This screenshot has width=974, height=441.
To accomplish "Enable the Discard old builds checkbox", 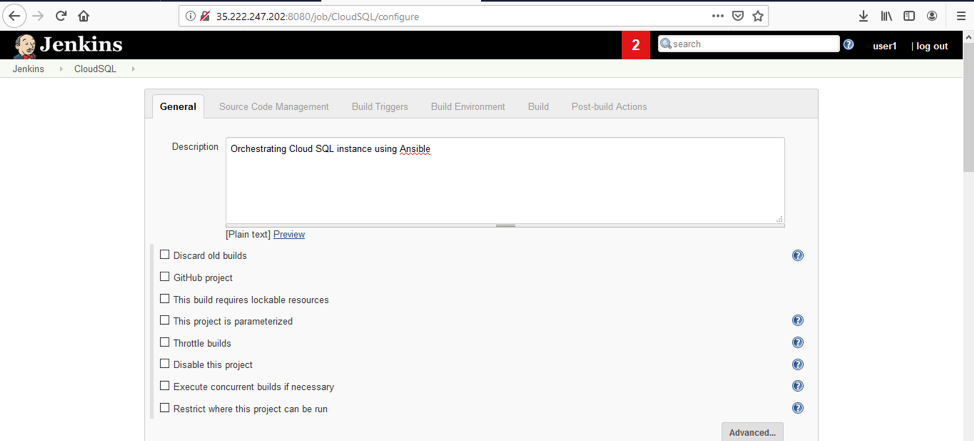I will [165, 255].
